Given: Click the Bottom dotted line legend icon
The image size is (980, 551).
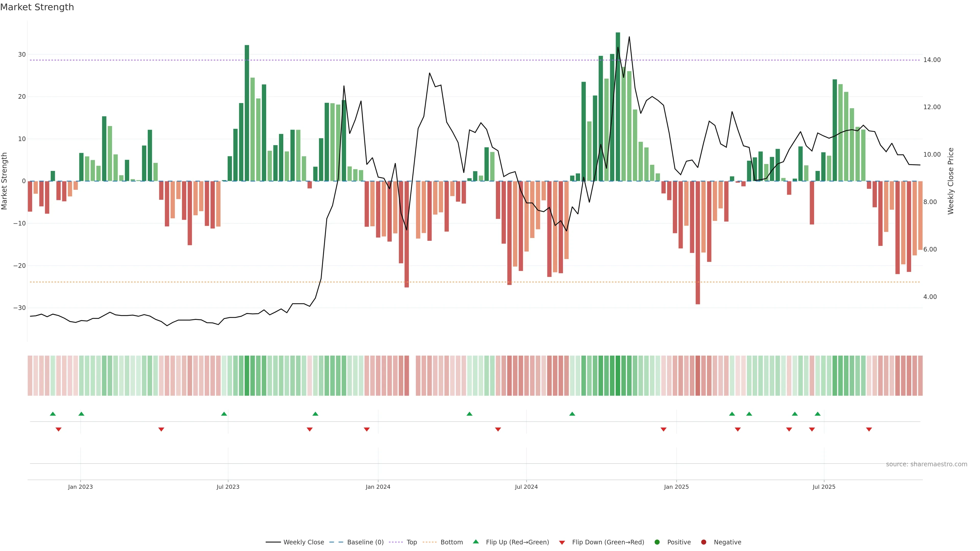Looking at the screenshot, I should coord(430,542).
